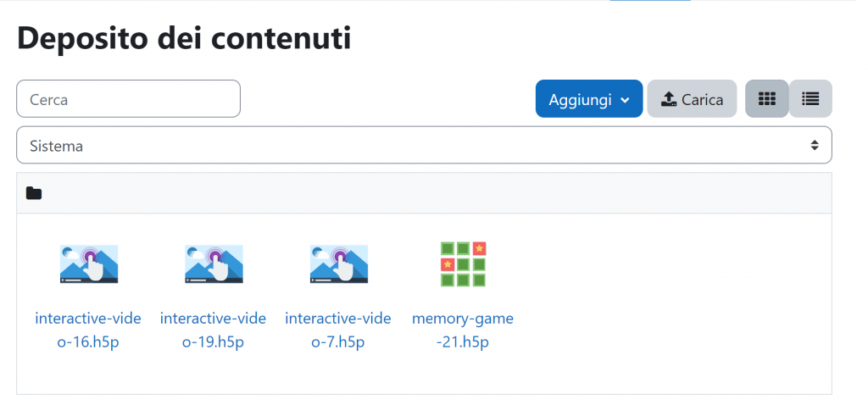
Task: Click the Aggiungi button
Action: click(x=589, y=99)
